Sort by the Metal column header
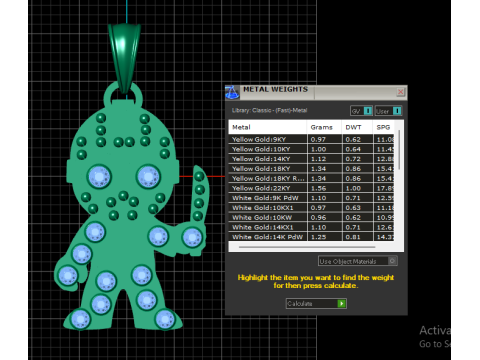 coord(267,127)
